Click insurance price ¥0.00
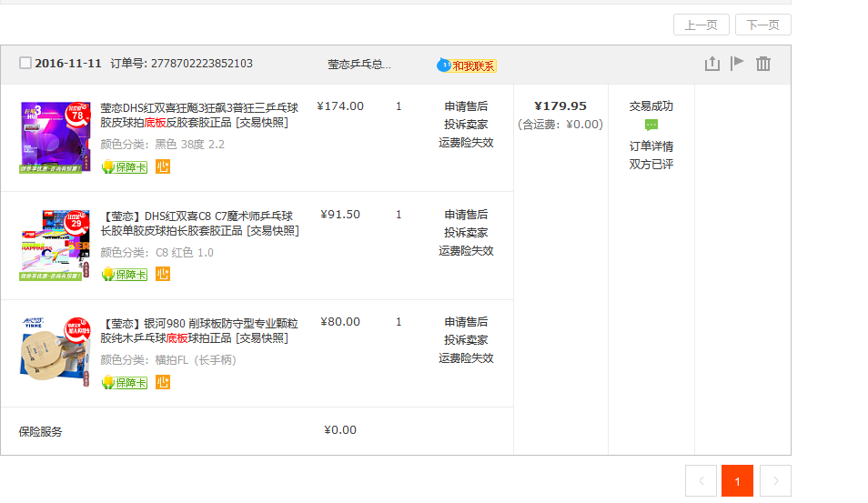 coord(340,430)
